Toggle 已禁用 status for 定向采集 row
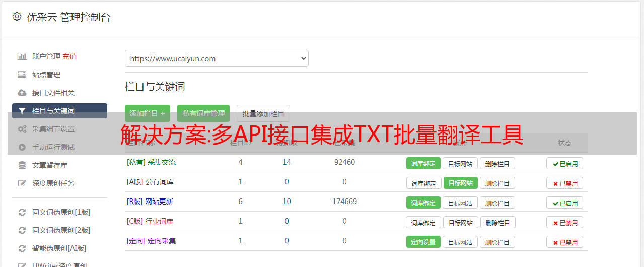The height and width of the screenshot is (267, 644). click(564, 242)
